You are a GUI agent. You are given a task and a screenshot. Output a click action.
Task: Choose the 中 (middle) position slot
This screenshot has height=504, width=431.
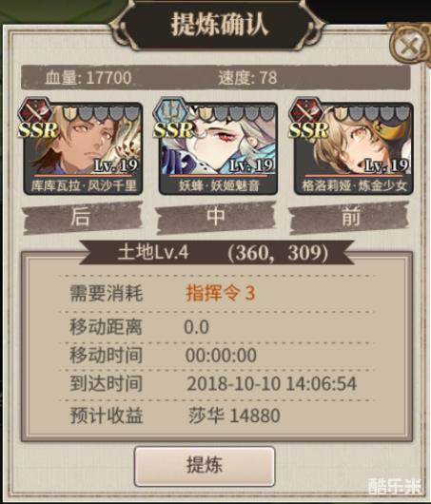(216, 217)
